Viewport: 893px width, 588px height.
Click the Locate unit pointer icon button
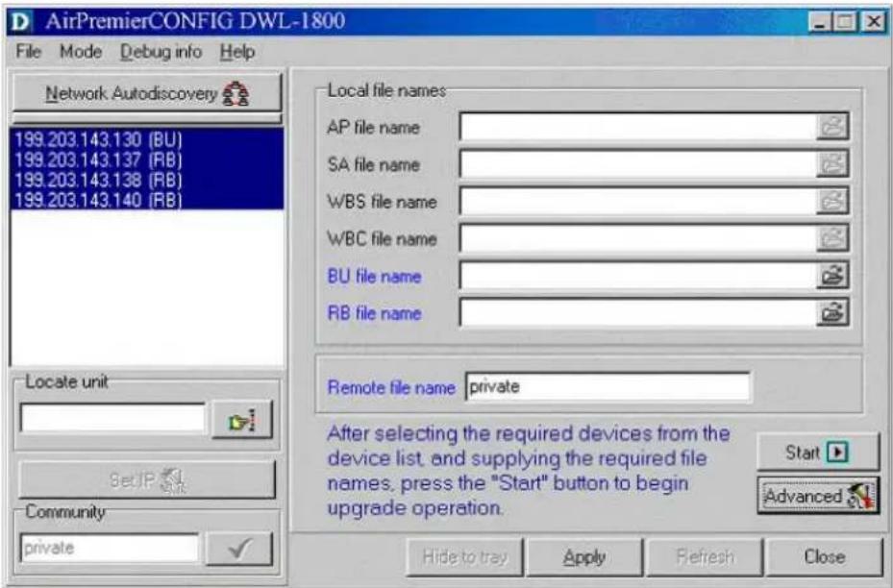point(241,420)
